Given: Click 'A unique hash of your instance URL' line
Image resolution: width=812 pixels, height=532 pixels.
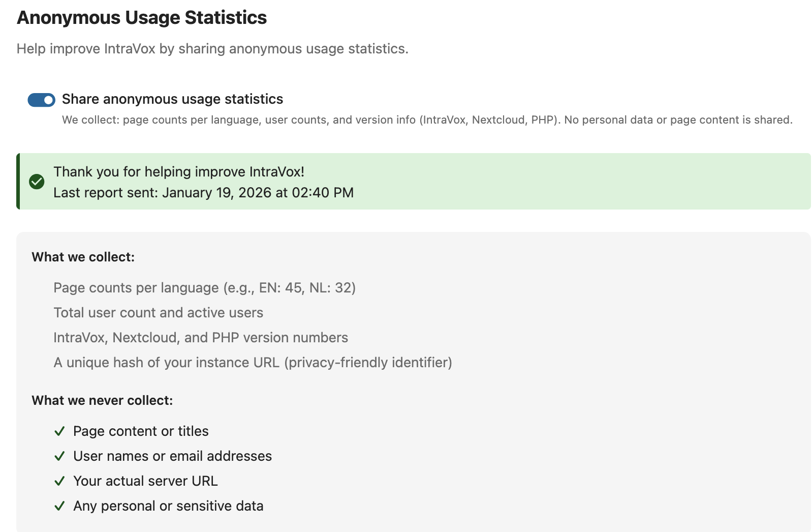Looking at the screenshot, I should (x=253, y=363).
